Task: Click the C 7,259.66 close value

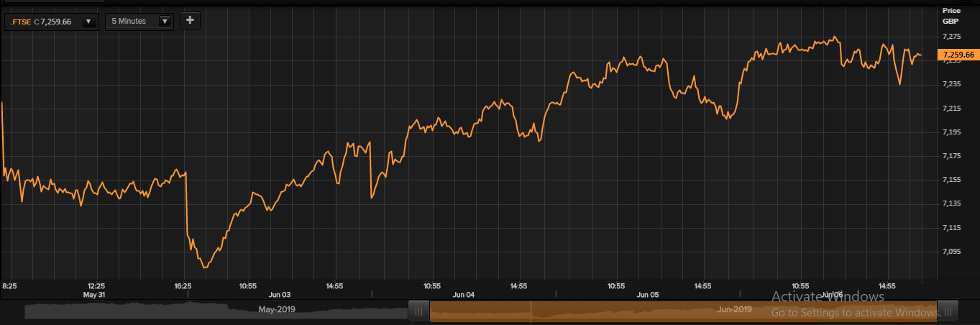Action: point(52,22)
